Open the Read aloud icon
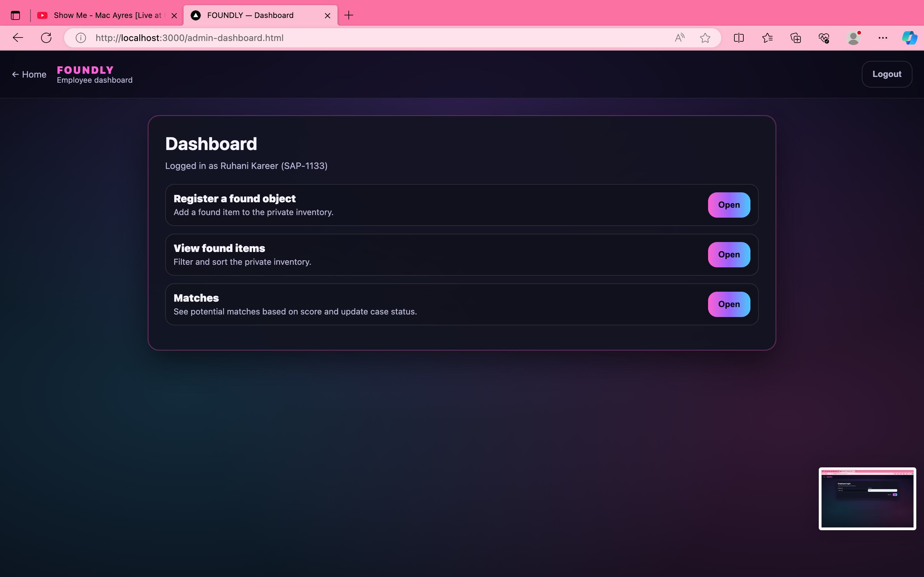Image resolution: width=924 pixels, height=577 pixels. (679, 38)
